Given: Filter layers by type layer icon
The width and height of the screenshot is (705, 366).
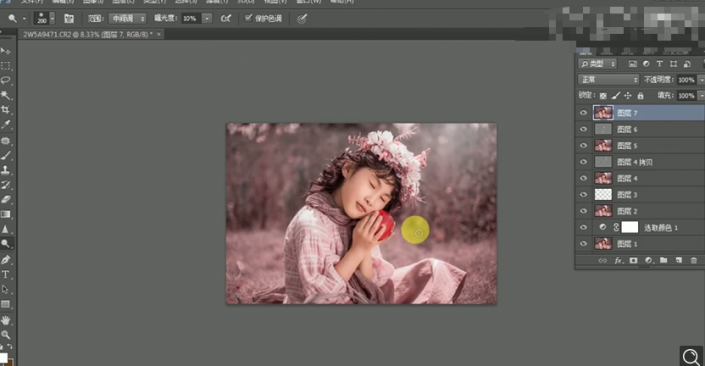Looking at the screenshot, I should pos(660,64).
